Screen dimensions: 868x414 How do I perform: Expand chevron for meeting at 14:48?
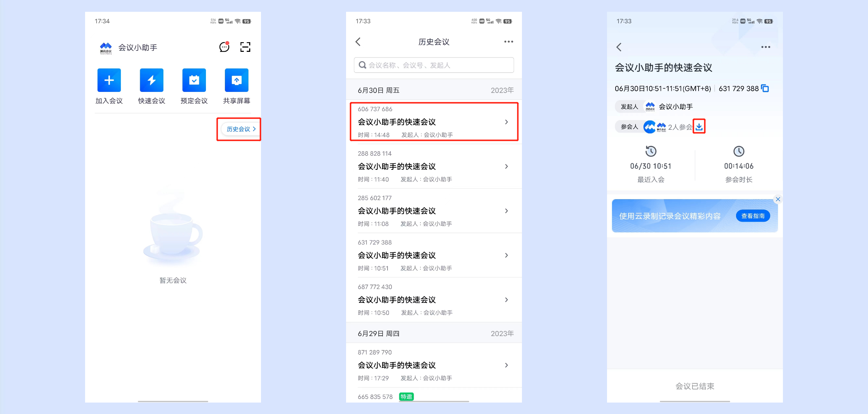click(506, 122)
